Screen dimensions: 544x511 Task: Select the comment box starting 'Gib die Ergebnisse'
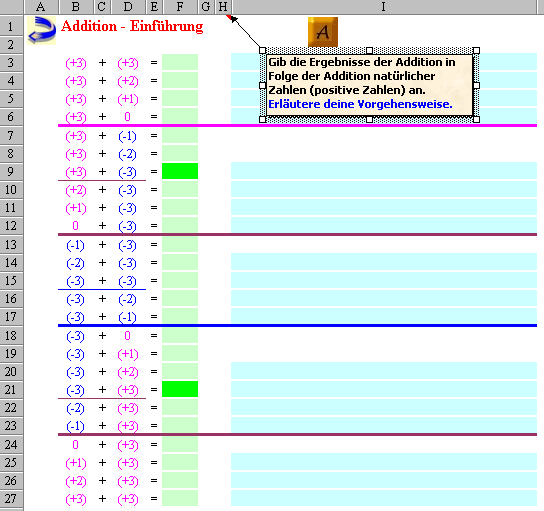[369, 85]
